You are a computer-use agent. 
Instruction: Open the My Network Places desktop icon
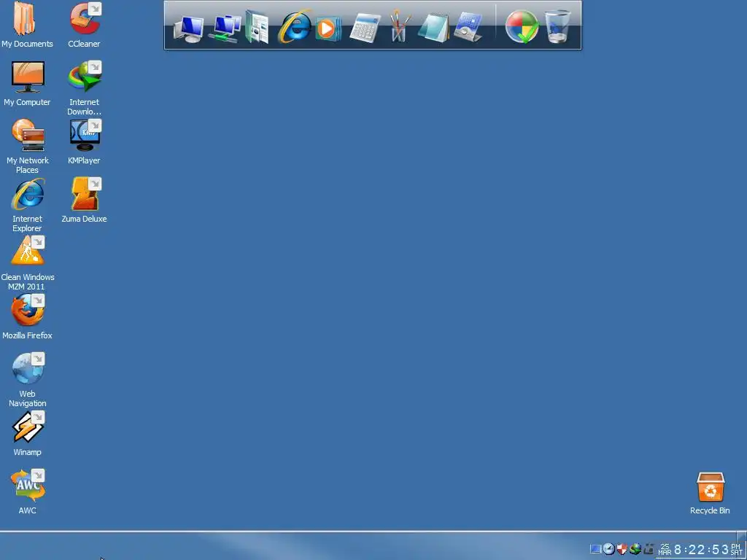[27, 146]
